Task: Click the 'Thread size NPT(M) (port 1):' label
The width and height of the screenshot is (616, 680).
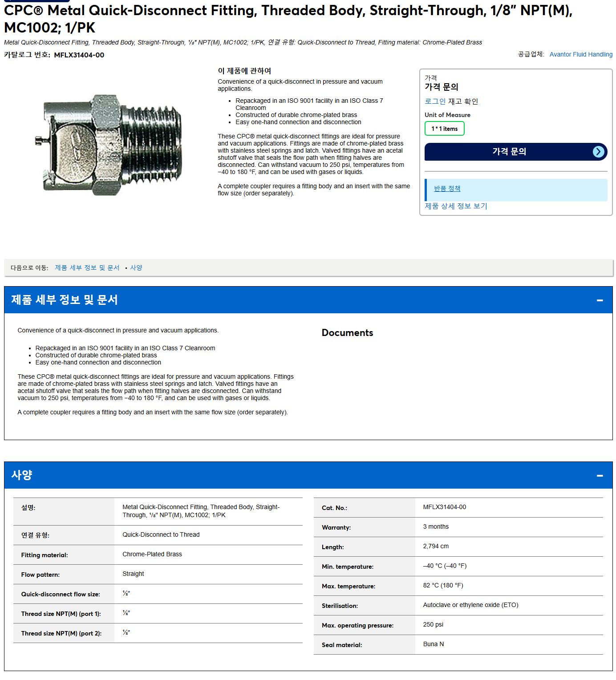Action: [61, 614]
